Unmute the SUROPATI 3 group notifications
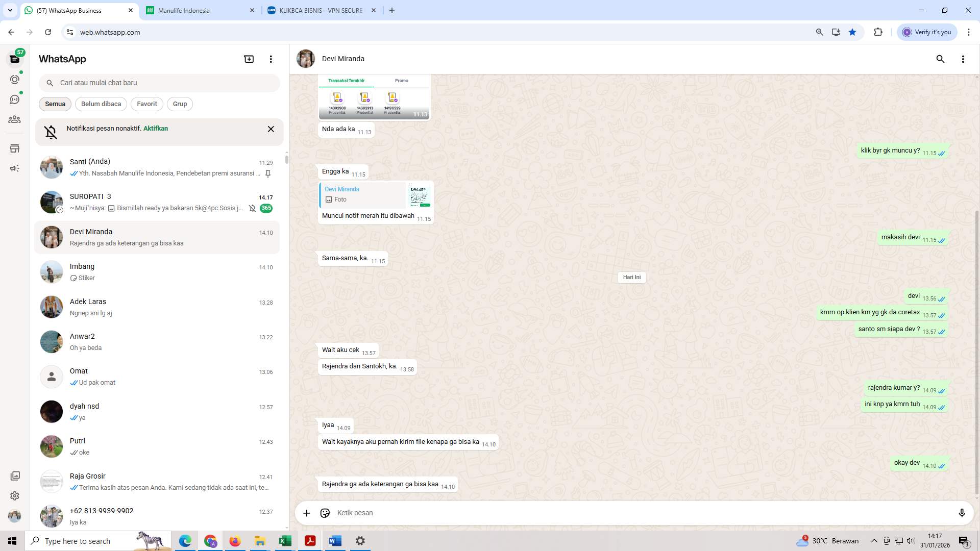This screenshot has height=551, width=980. coord(252,208)
